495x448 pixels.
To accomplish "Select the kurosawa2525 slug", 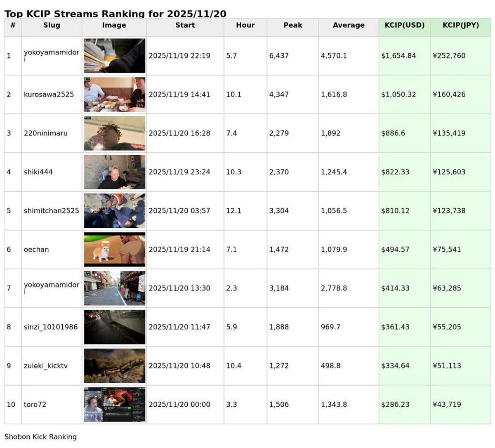I will [x=49, y=94].
